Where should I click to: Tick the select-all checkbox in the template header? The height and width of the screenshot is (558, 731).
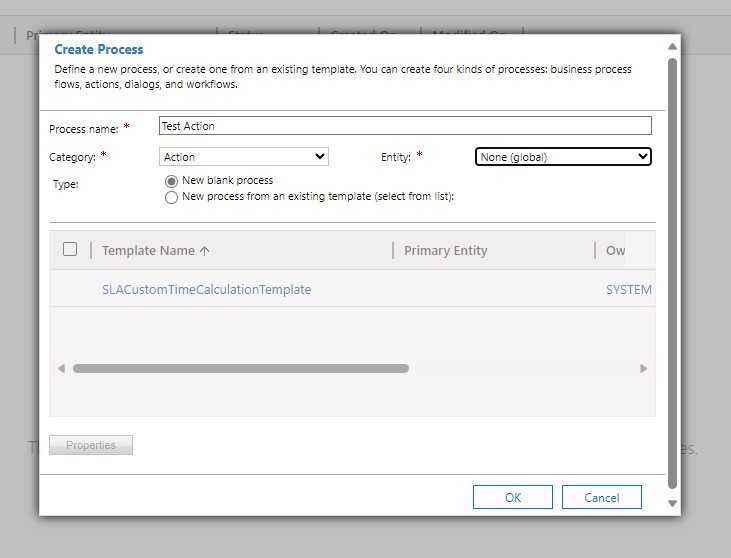click(x=70, y=249)
